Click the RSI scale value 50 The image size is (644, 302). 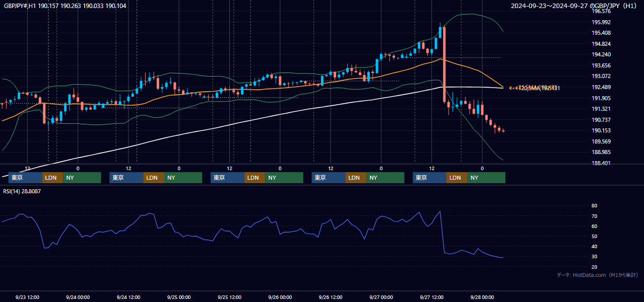tap(594, 236)
